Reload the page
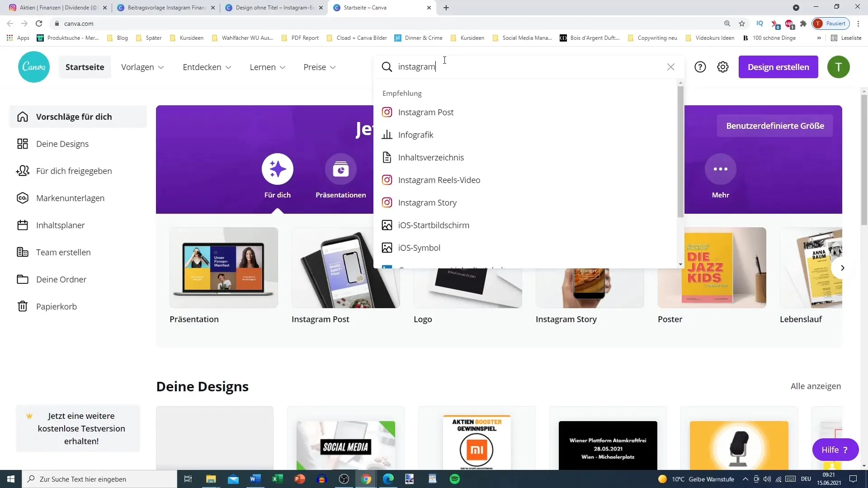The height and width of the screenshot is (488, 868). click(39, 23)
